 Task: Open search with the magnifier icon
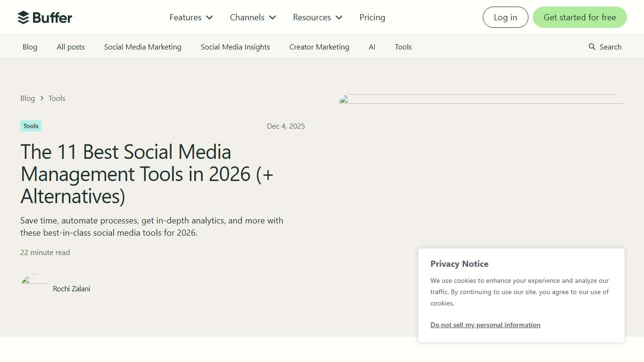(x=591, y=47)
